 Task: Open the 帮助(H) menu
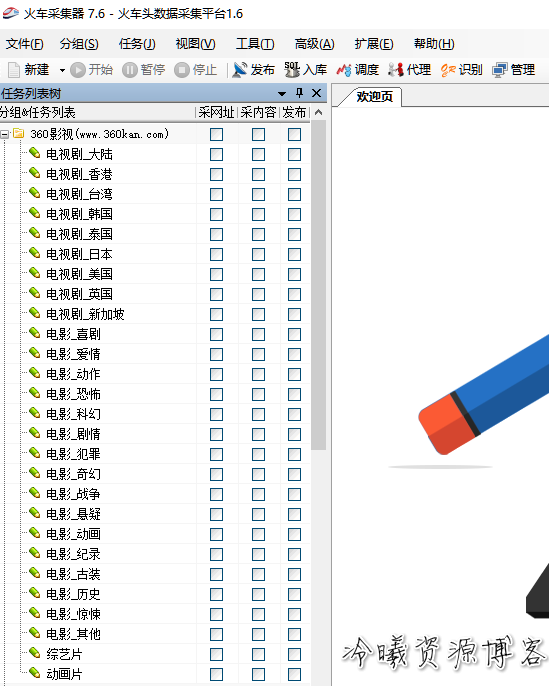click(x=434, y=44)
